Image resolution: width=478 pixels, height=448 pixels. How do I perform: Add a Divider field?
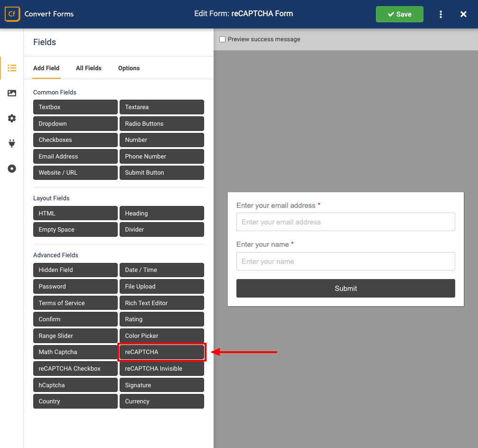pyautogui.click(x=162, y=230)
